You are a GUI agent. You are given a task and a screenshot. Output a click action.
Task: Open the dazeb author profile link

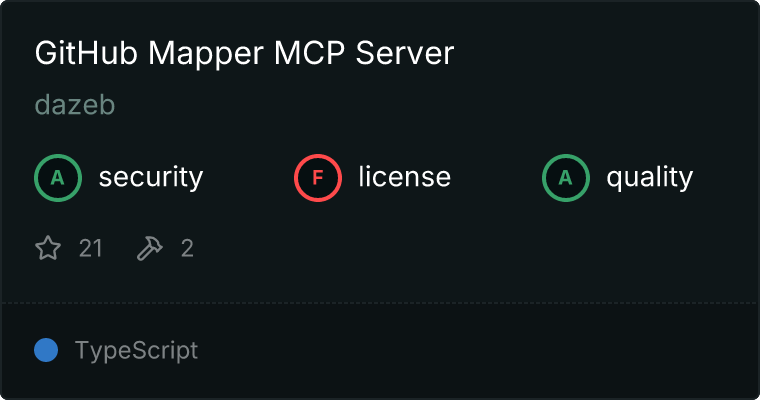(x=75, y=105)
